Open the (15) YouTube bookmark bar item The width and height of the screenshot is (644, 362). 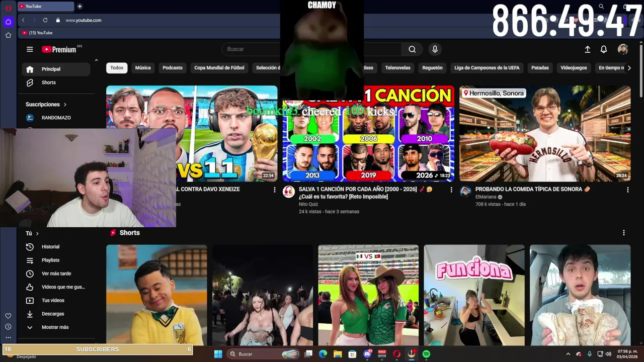point(37,33)
